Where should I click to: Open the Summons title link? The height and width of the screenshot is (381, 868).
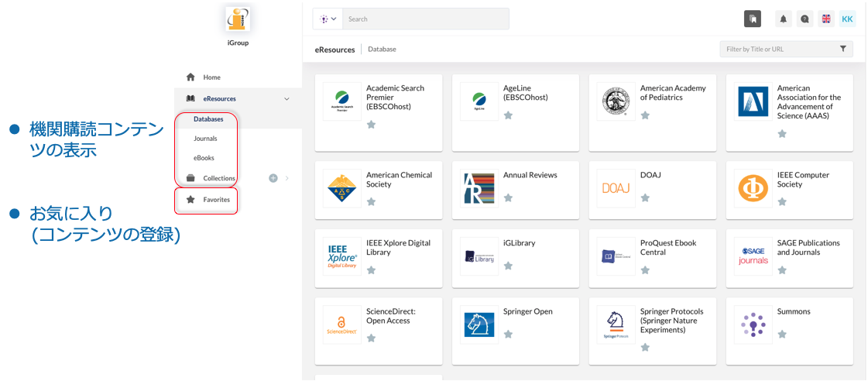(x=794, y=311)
